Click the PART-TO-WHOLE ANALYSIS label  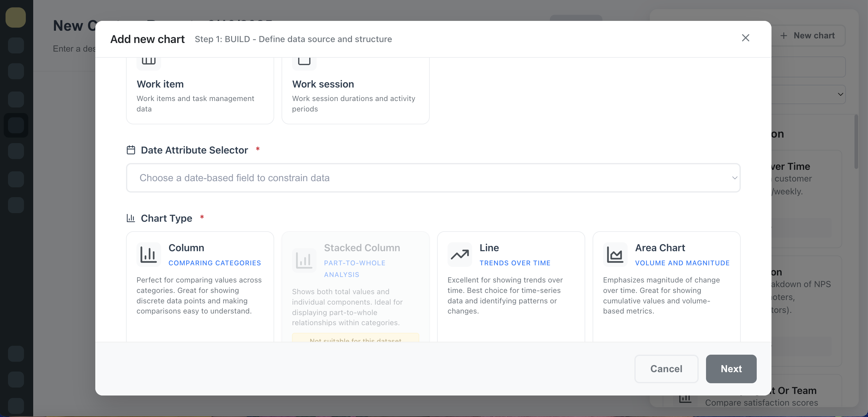(355, 269)
